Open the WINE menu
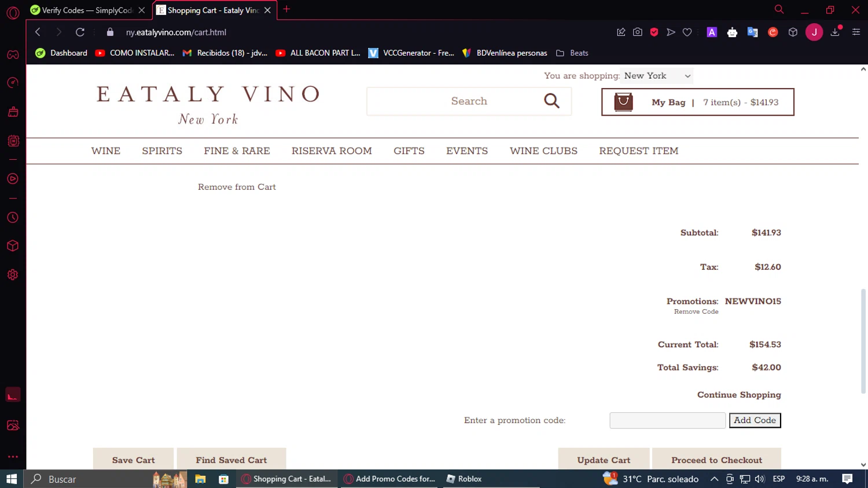868x488 pixels. click(106, 151)
